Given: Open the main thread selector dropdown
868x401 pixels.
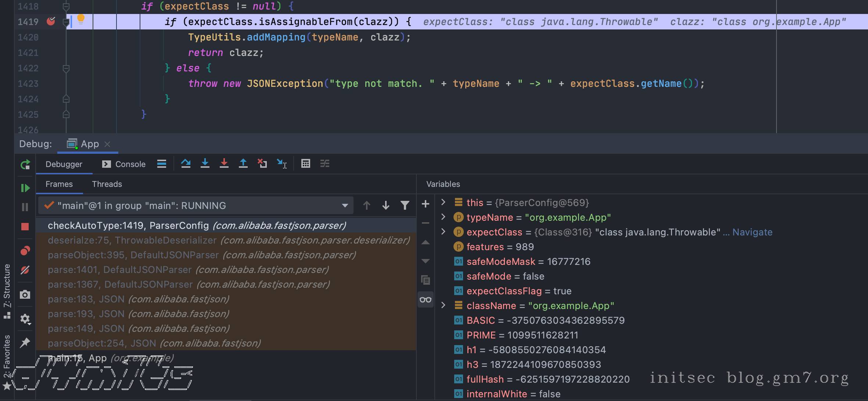Looking at the screenshot, I should (x=345, y=206).
